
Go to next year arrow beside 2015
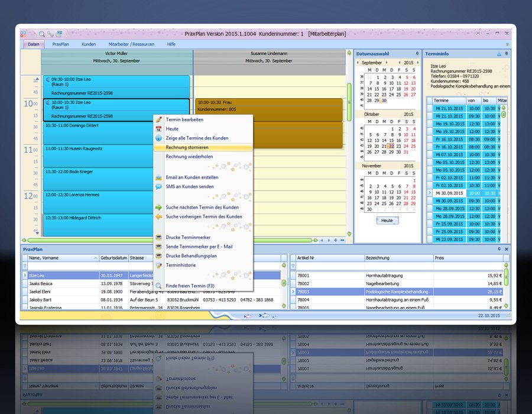coord(418,63)
